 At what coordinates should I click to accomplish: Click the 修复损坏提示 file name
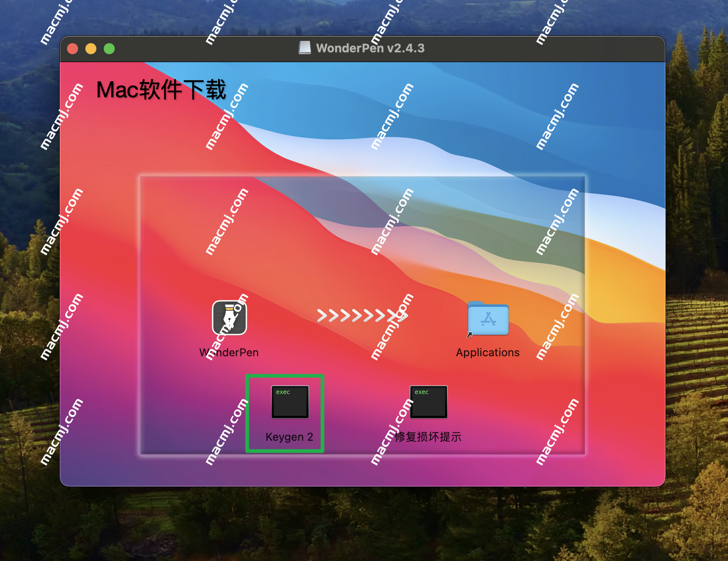click(x=428, y=437)
